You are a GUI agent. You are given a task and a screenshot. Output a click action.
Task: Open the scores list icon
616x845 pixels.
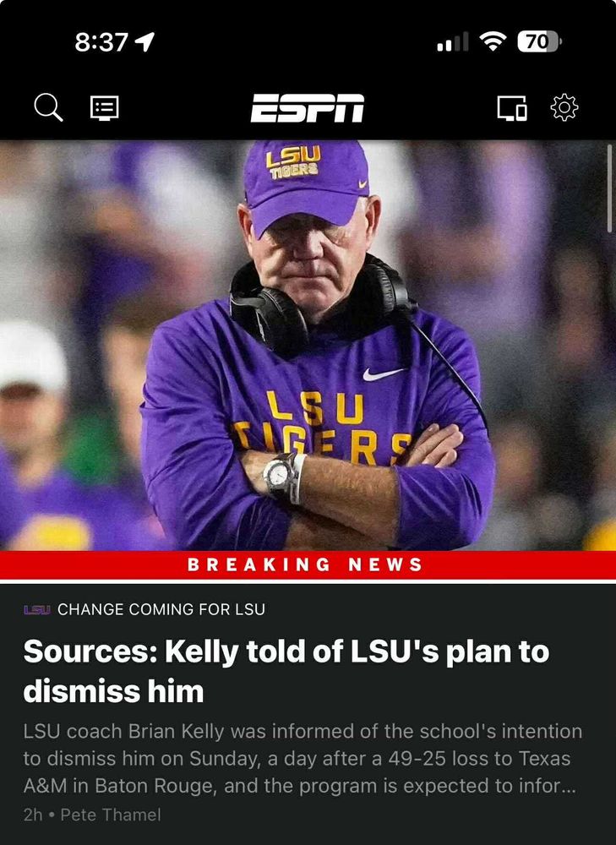coord(104,108)
